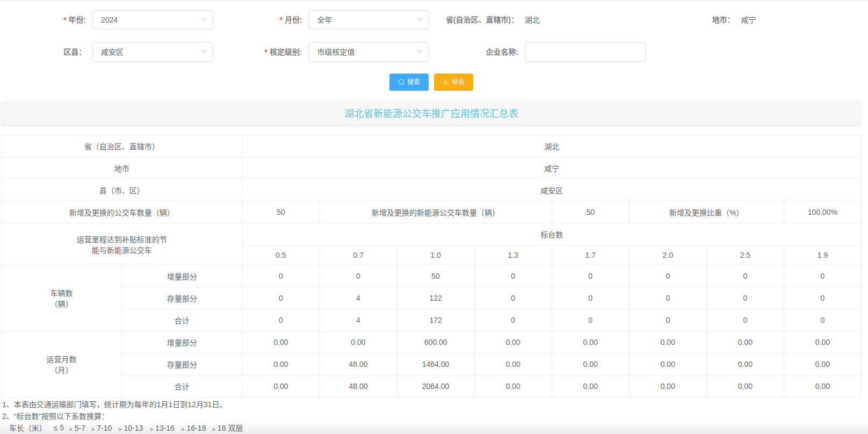Click the 172 cell in 合计 row

436,320
